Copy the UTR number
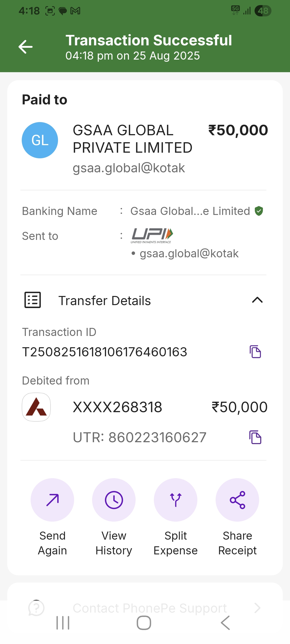 [x=255, y=437]
